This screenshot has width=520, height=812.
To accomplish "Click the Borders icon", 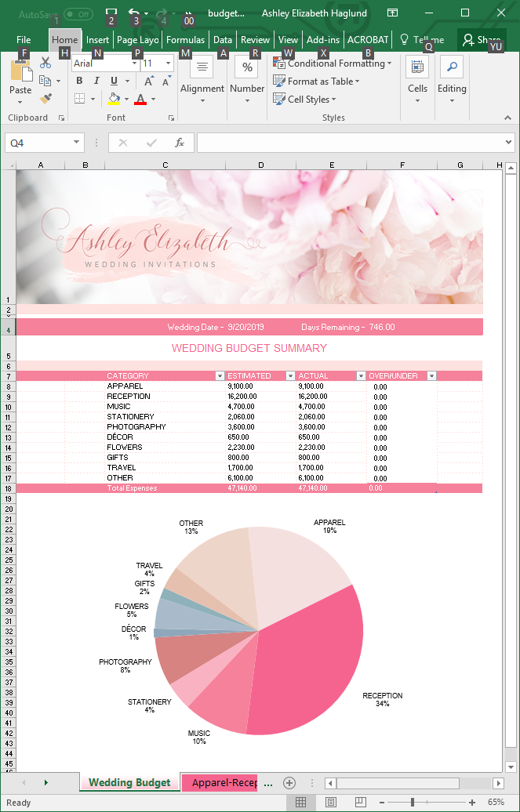I will 79,99.
